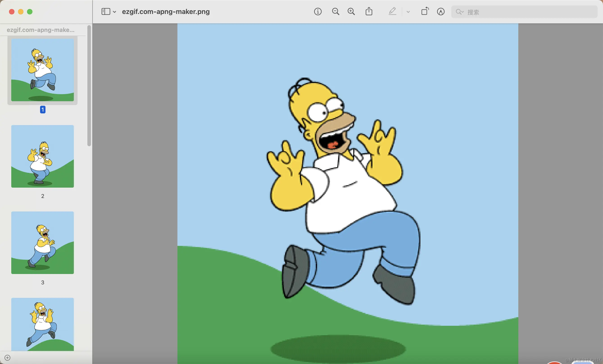Select the fourth frame thumbnail
This screenshot has height=364, width=603.
pyautogui.click(x=43, y=324)
